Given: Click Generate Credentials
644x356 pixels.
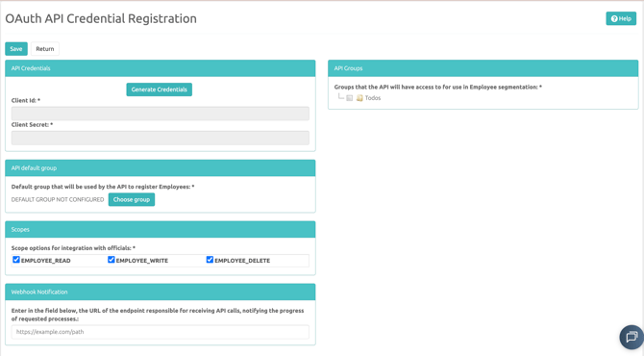Looking at the screenshot, I should tap(159, 89).
